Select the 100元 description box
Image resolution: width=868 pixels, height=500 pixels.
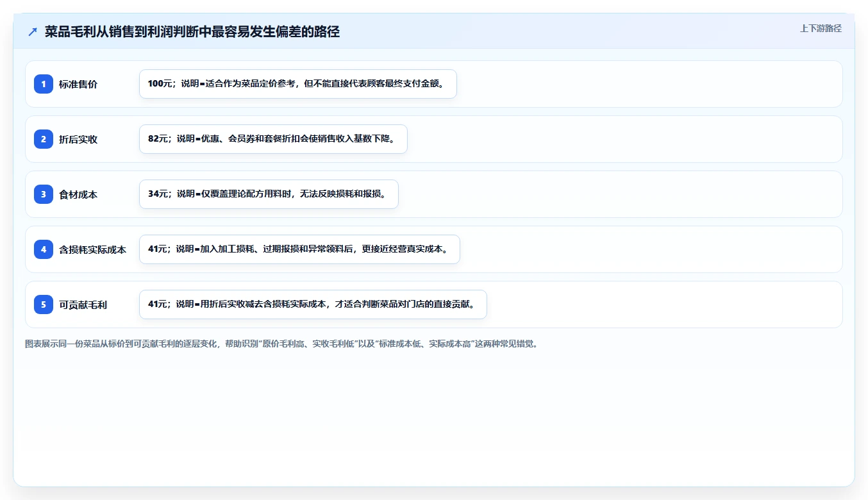click(298, 84)
